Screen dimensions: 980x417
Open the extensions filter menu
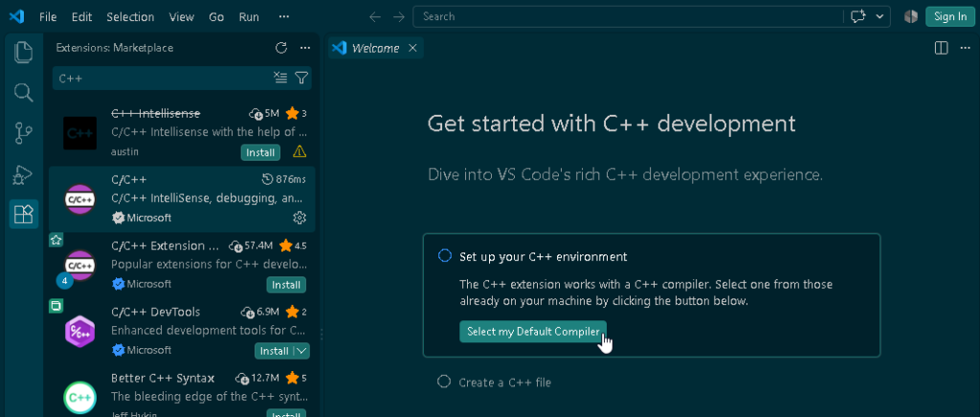(301, 78)
